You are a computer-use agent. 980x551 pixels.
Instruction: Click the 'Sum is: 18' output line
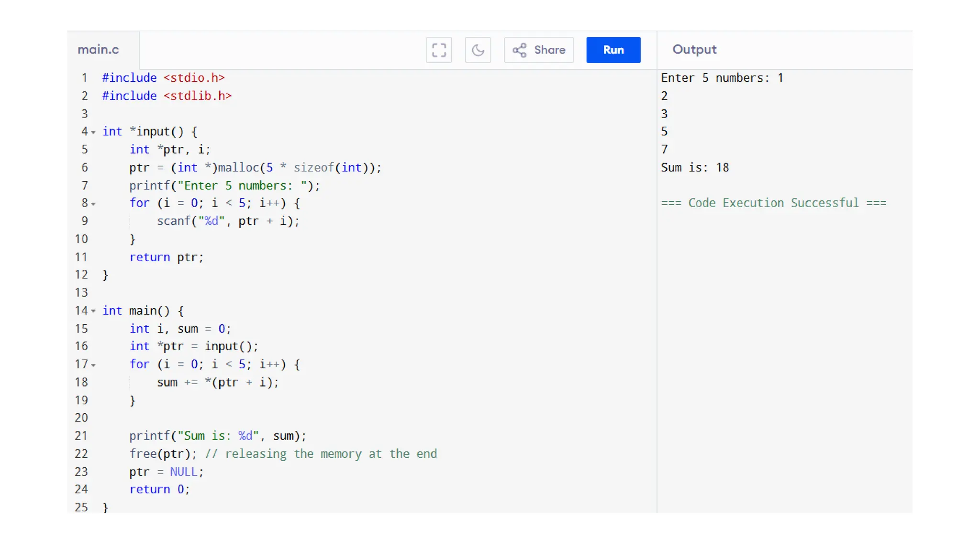point(695,168)
